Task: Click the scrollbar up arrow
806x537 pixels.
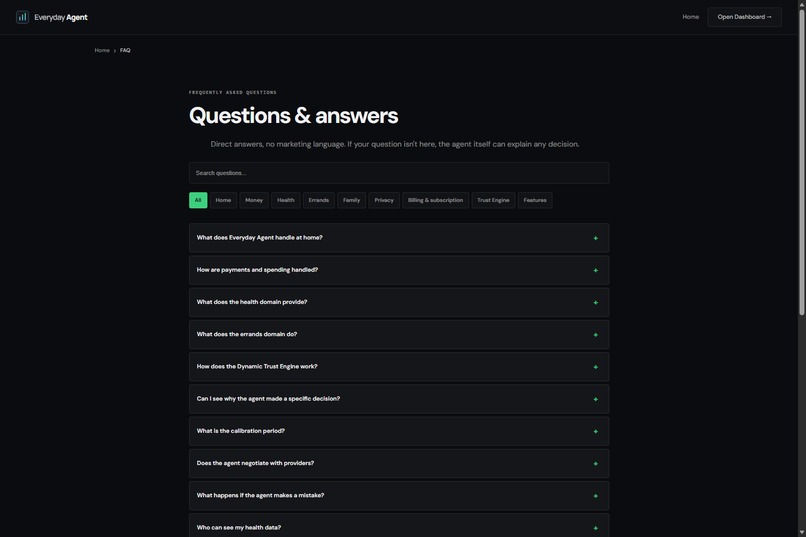Action: (801, 4)
